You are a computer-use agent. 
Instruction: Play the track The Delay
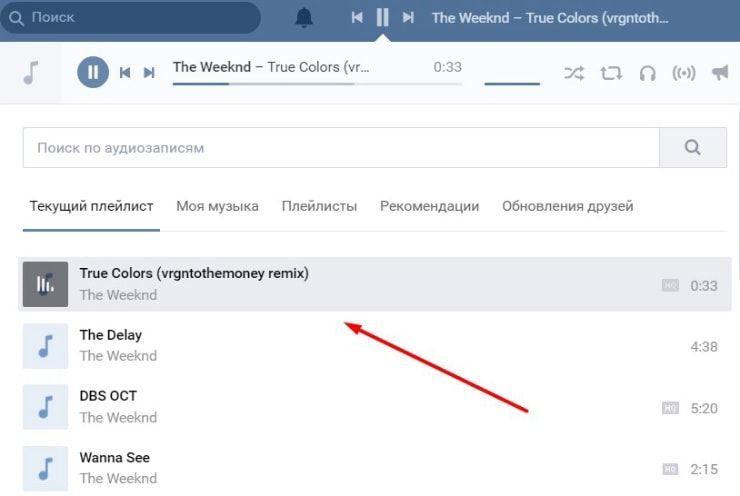pos(45,346)
